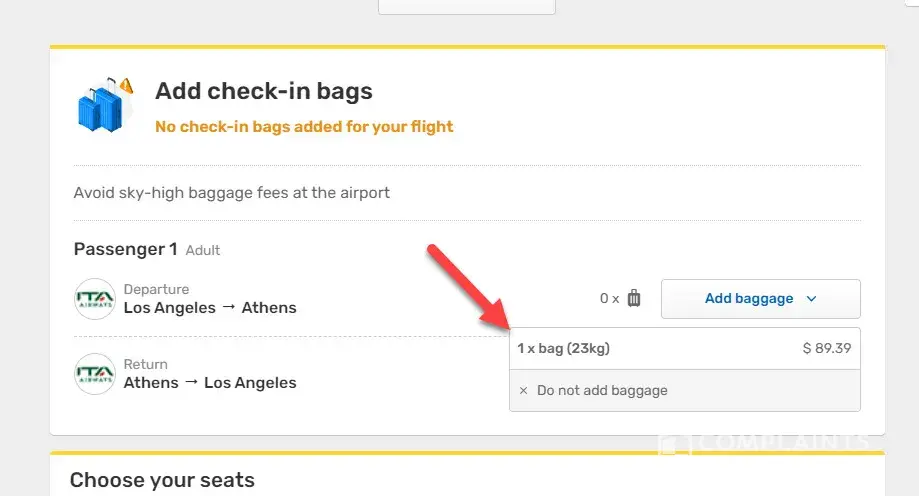This screenshot has height=496, width=919.
Task: Click the red arrow annotation
Action: [469, 286]
